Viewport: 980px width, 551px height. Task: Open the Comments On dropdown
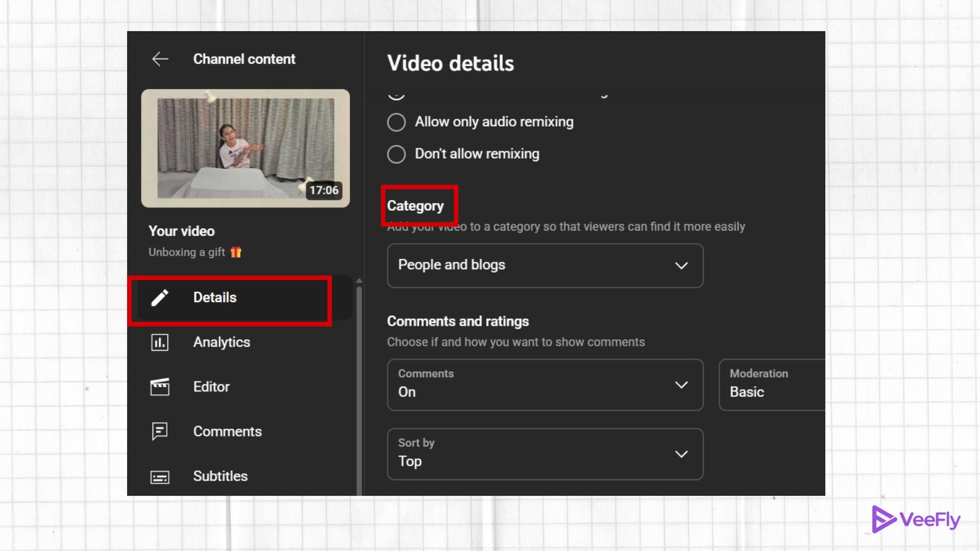coord(545,385)
